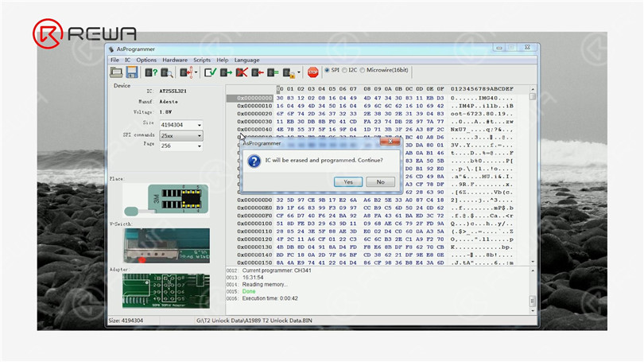Expand the Page dropdown showing 256

pyautogui.click(x=200, y=146)
